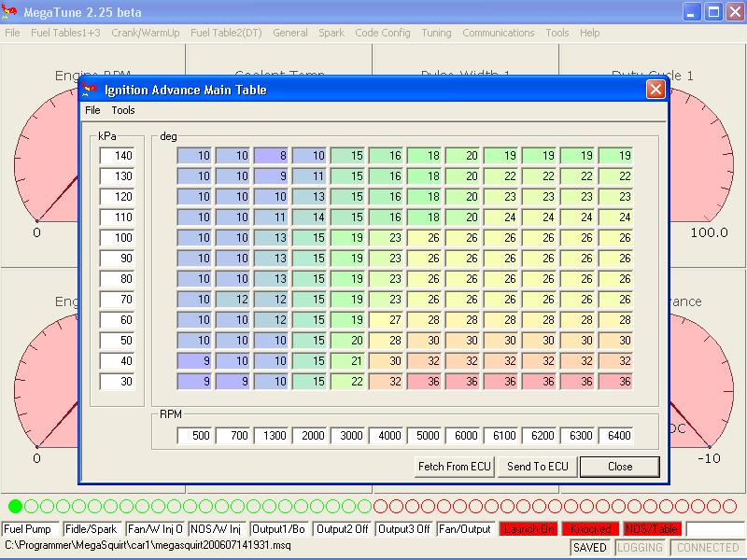Viewport: 747px width, 560px height.
Task: Open the Fuel Tables1+3 menu in MegaTune
Action: (x=65, y=33)
